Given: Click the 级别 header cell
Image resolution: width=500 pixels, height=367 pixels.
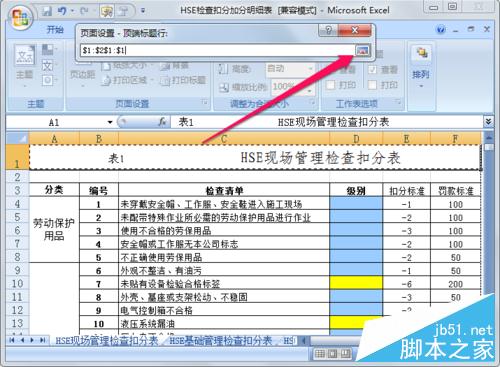Looking at the screenshot, I should tap(356, 190).
